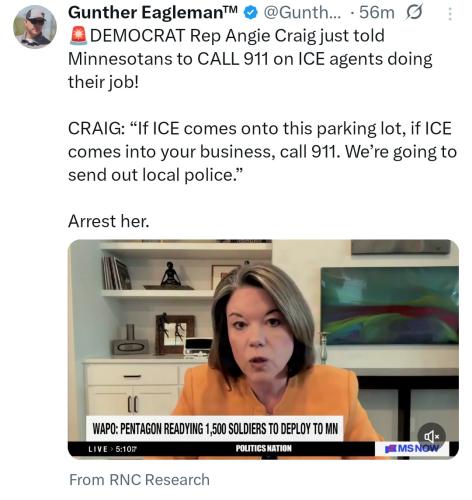Image resolution: width=472 pixels, height=500 pixels.
Task: Click the CRAIG quote paragraph
Action: 262,152
